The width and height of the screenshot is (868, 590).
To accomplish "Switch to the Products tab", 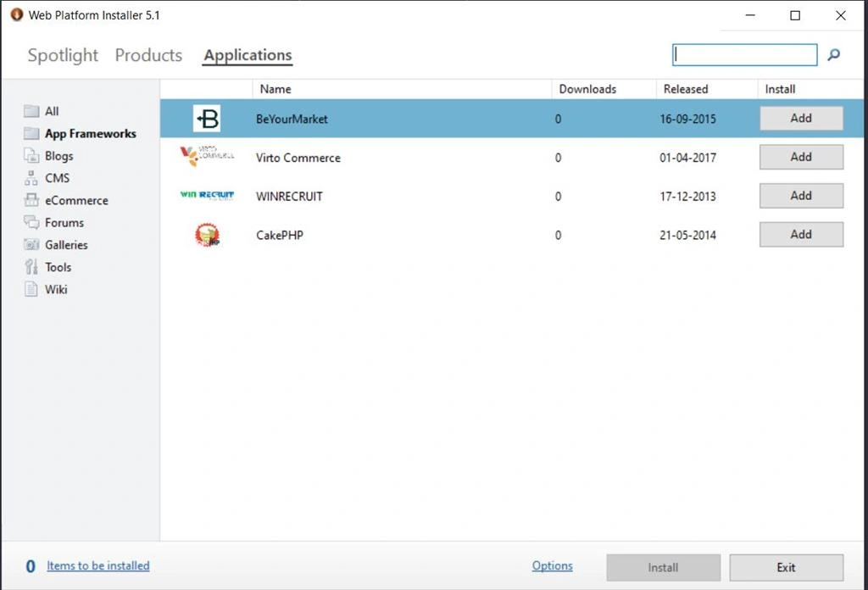I will click(x=148, y=55).
